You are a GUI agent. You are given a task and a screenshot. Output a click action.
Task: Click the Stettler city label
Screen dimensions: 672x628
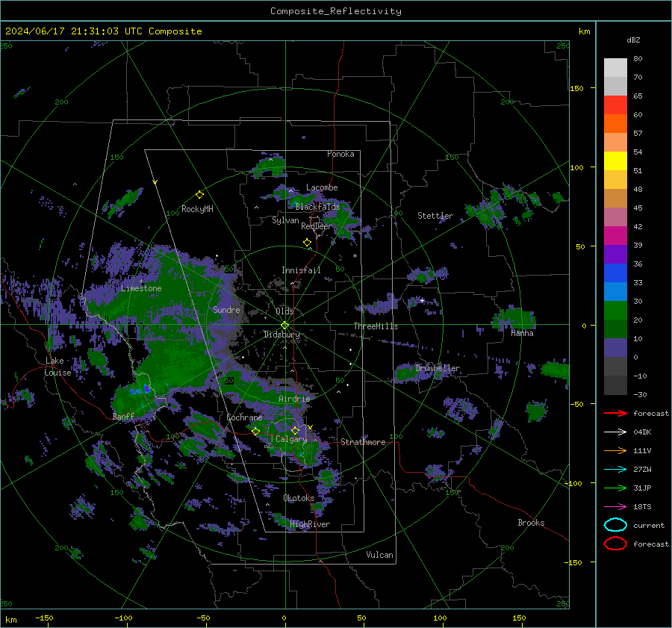coord(435,216)
